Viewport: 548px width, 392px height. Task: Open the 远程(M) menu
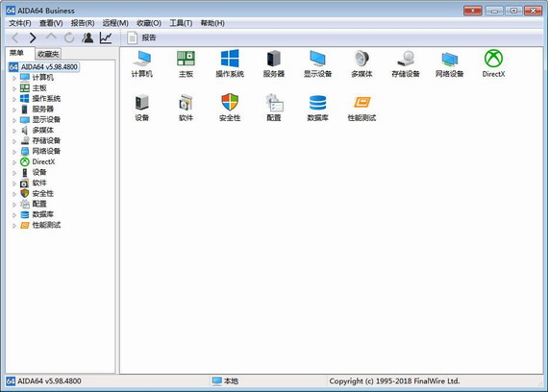coord(115,23)
